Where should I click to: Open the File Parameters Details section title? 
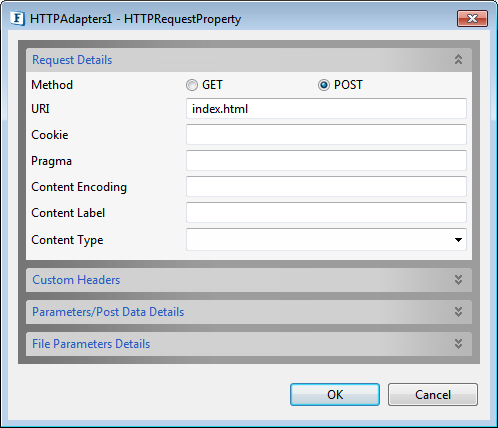click(91, 344)
